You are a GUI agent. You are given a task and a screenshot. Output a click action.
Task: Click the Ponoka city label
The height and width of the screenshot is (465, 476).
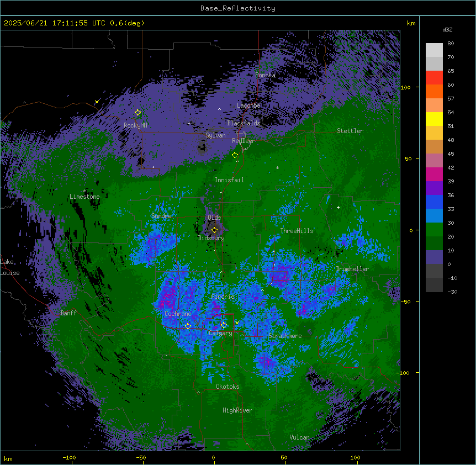click(x=265, y=75)
